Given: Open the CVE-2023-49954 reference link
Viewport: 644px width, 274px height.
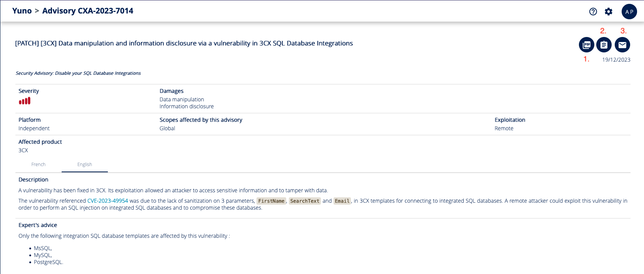Looking at the screenshot, I should coord(107,201).
